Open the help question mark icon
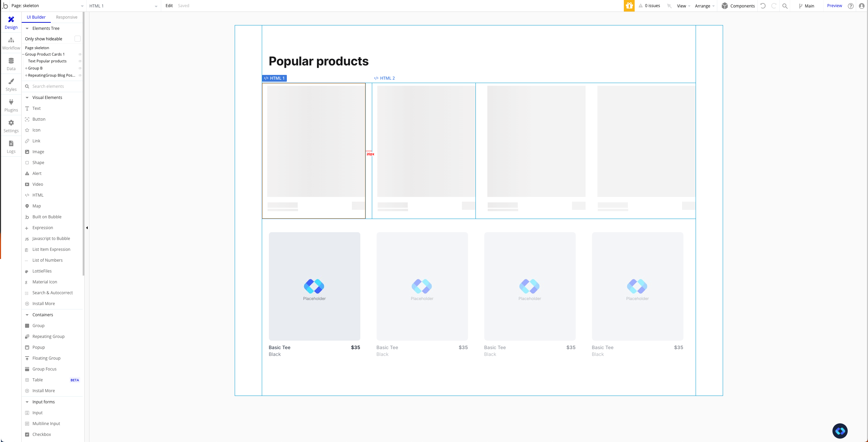 point(851,6)
